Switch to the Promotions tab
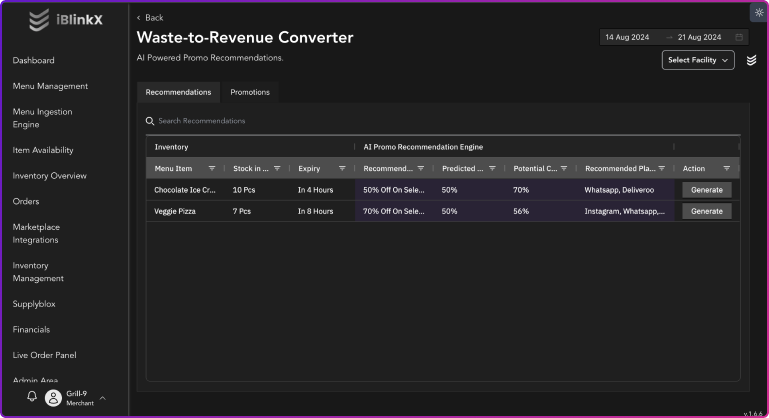This screenshot has height=418, width=769. point(250,92)
